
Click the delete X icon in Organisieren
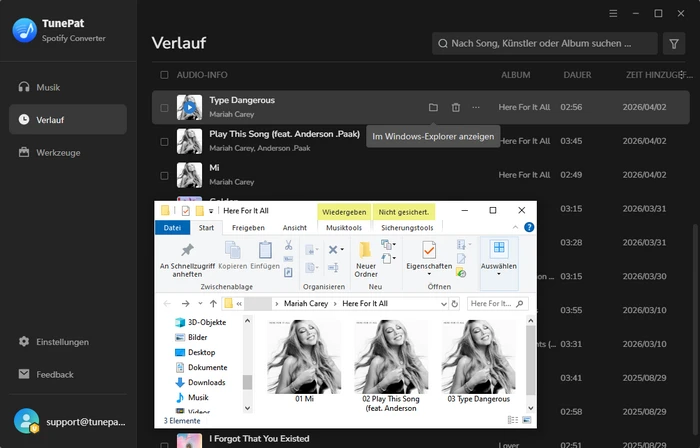tap(333, 249)
